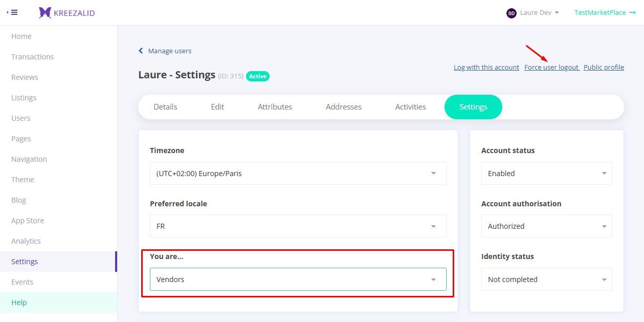Open the TestMarketPlace link

(x=605, y=13)
